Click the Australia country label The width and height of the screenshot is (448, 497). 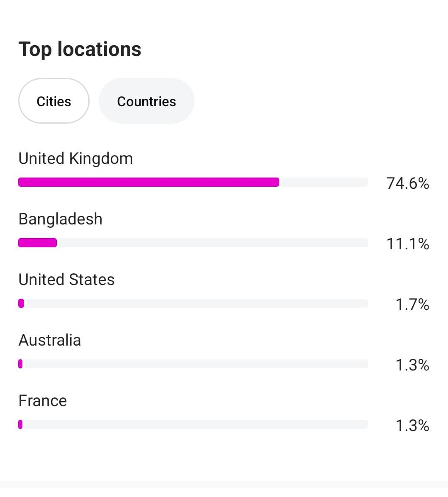[50, 340]
